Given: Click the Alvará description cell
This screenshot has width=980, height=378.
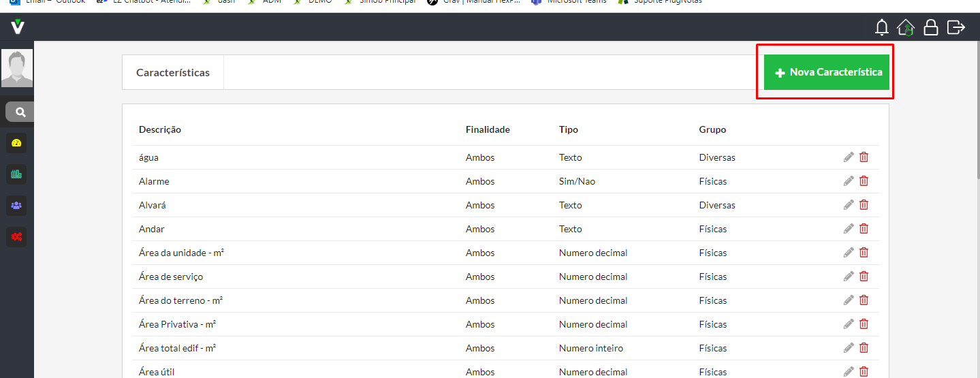Looking at the screenshot, I should (153, 205).
